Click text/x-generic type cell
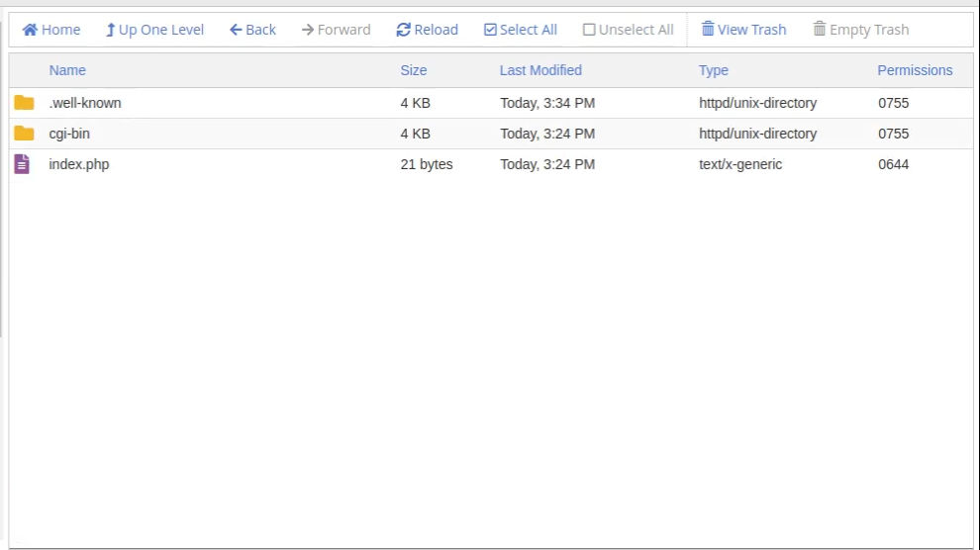Image resolution: width=980 pixels, height=550 pixels. pyautogui.click(x=740, y=164)
